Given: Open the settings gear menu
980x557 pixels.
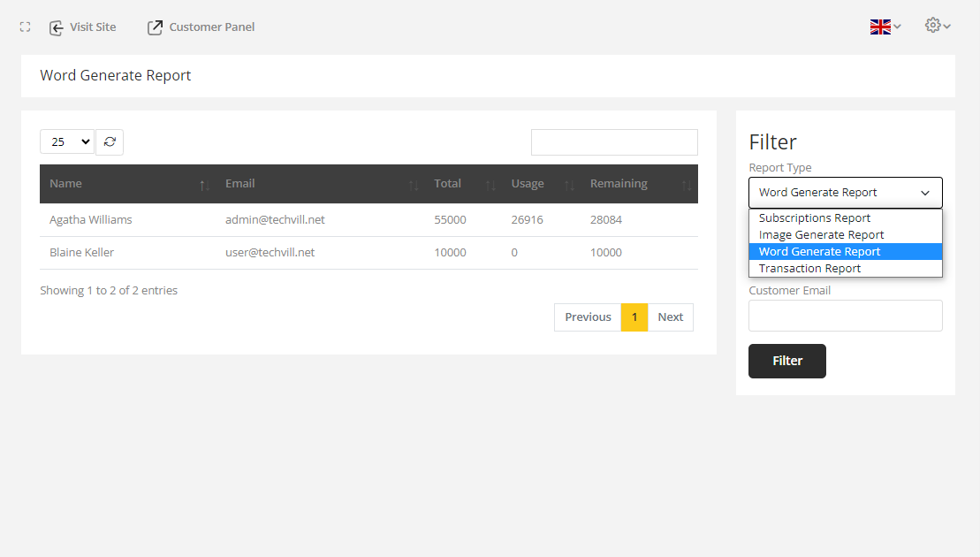Looking at the screenshot, I should click(937, 26).
